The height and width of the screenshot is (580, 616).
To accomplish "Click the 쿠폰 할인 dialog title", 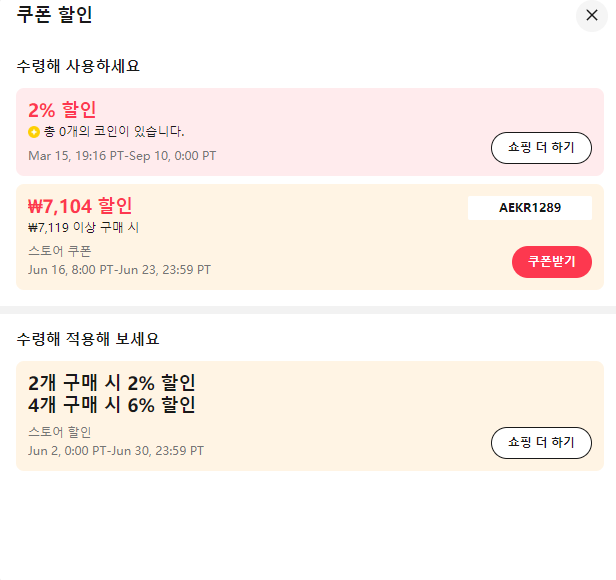I will 54,15.
